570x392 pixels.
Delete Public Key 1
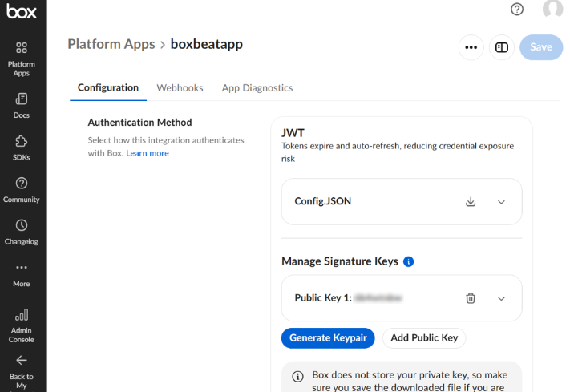[471, 298]
